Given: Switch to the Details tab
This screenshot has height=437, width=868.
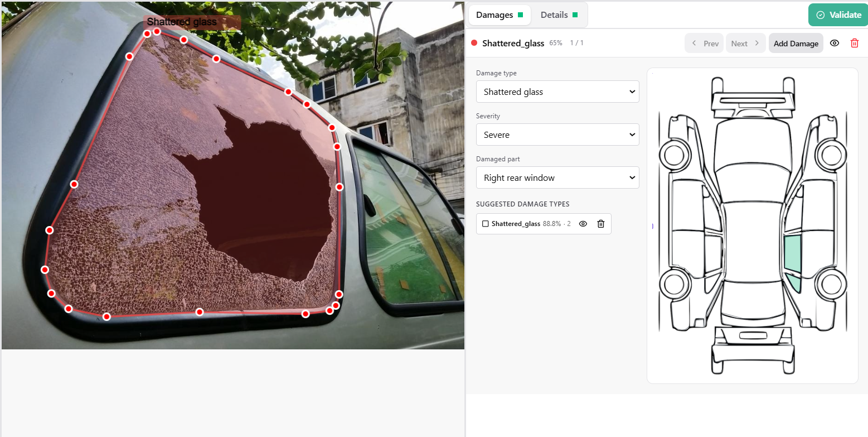Looking at the screenshot, I should pos(559,15).
